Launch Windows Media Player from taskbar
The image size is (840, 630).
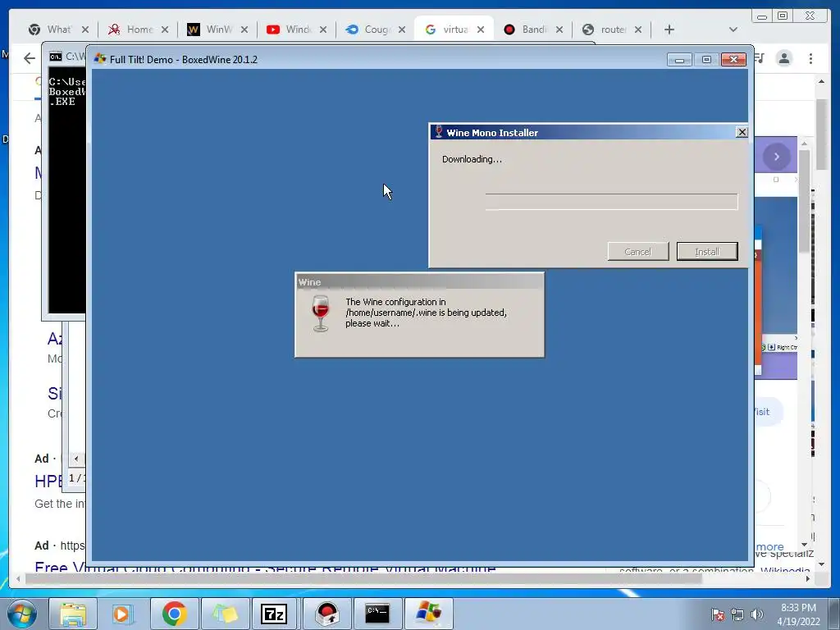point(123,614)
